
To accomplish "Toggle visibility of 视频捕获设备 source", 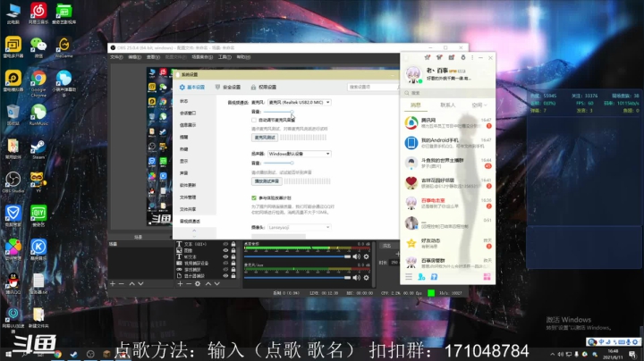I will tap(225, 263).
